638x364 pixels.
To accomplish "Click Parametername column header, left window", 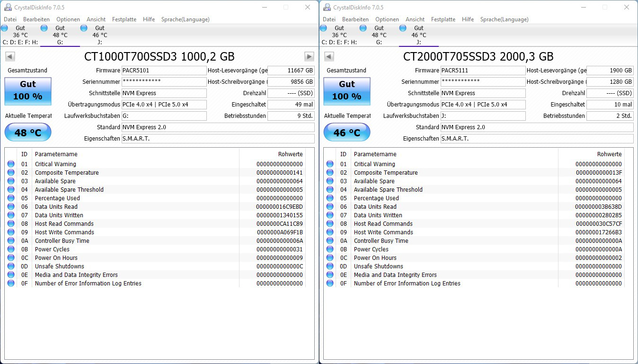I will (x=135, y=154).
